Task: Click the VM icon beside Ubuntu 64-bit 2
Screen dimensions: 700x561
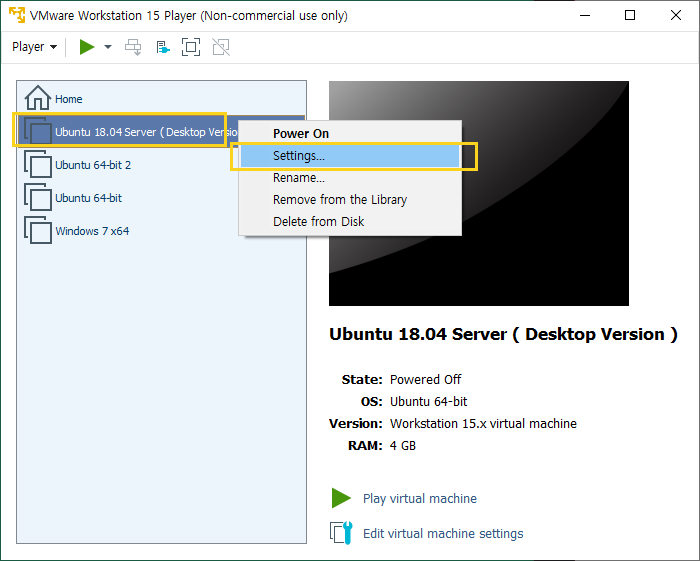Action: click(x=38, y=164)
